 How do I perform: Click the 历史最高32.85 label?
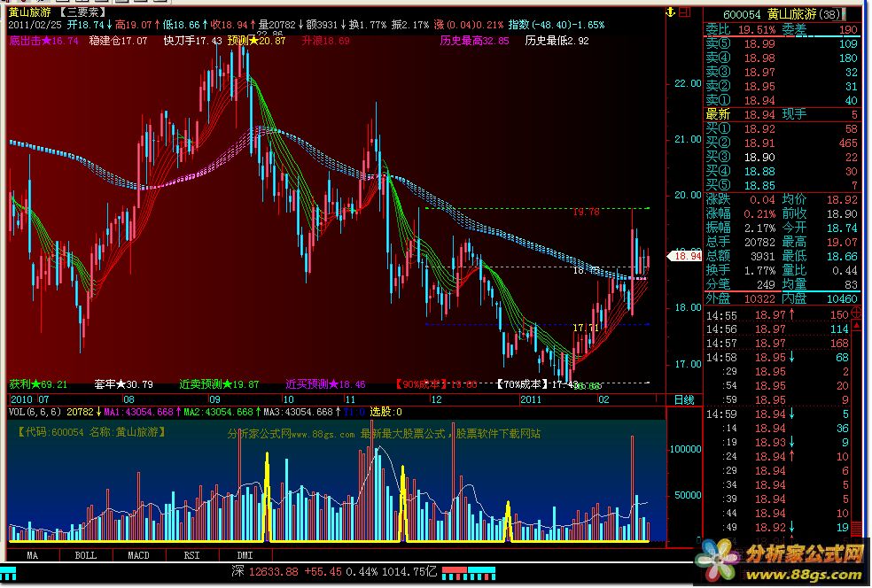474,41
